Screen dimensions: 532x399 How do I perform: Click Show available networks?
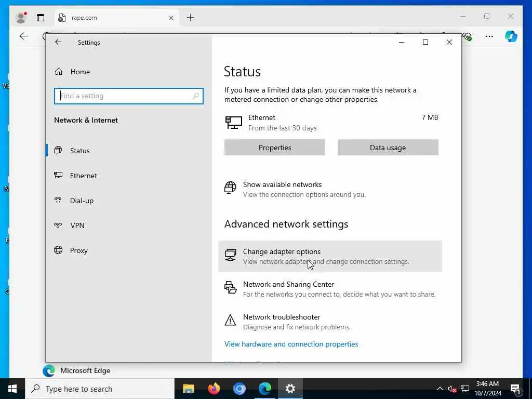[282, 184]
